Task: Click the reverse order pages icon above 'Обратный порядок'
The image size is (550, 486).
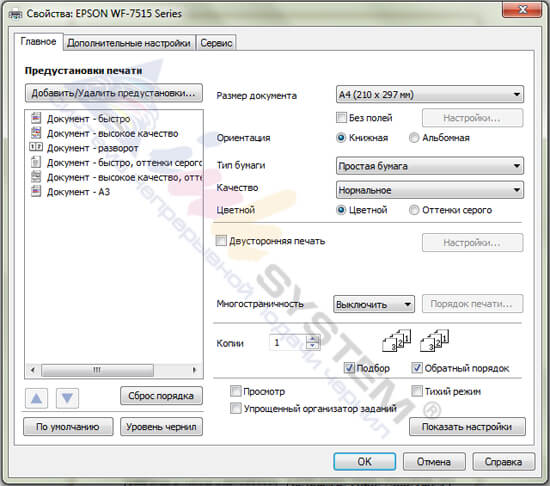Action: point(435,340)
